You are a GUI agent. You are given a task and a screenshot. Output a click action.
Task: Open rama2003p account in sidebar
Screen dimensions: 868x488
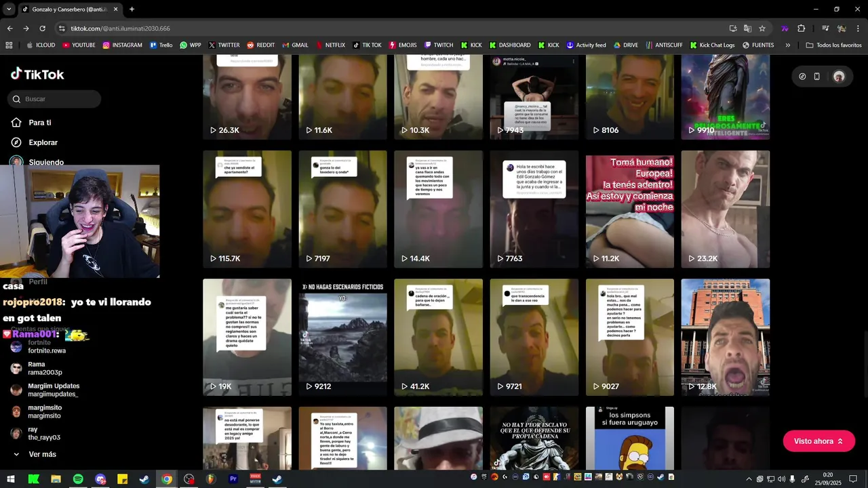pos(37,368)
